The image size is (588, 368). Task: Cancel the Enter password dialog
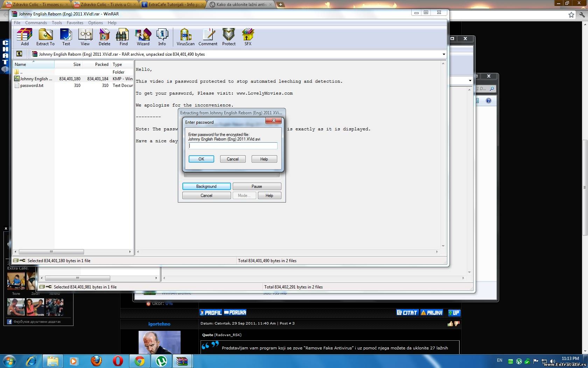tap(233, 159)
